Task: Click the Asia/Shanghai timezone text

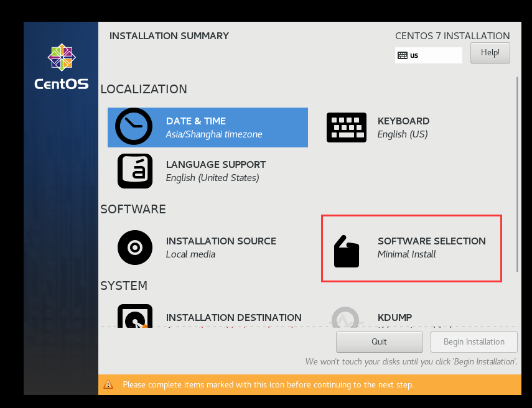Action: point(214,134)
